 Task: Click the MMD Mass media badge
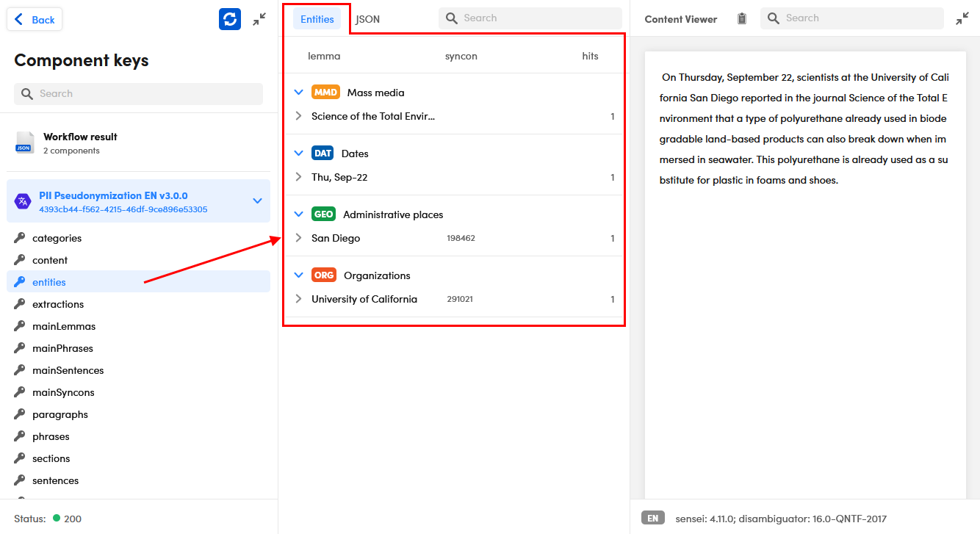point(325,93)
